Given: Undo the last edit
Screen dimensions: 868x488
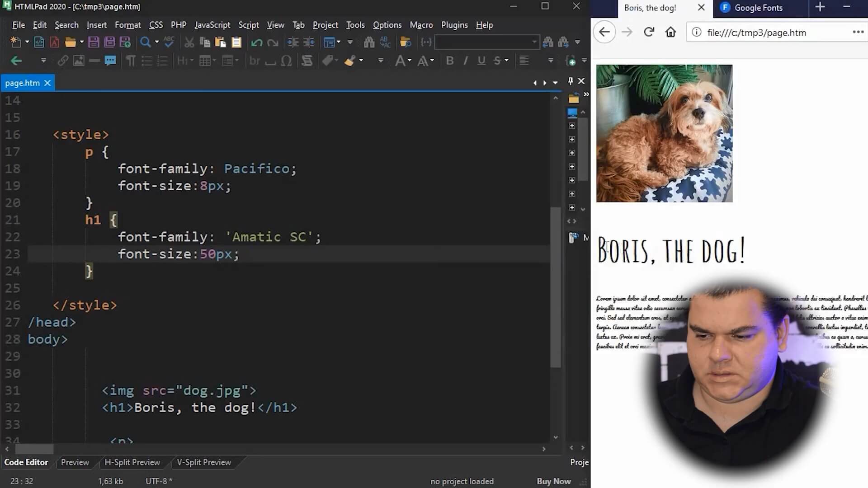Looking at the screenshot, I should (x=256, y=42).
